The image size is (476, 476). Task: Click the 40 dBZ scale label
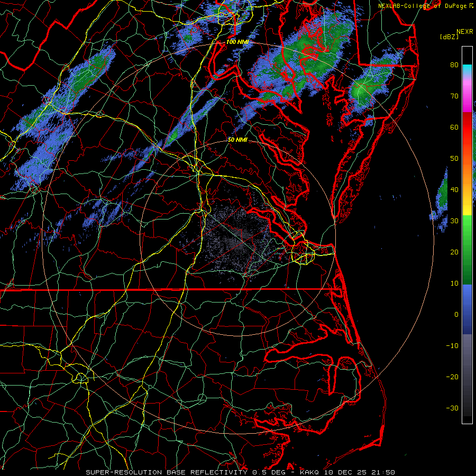454,190
